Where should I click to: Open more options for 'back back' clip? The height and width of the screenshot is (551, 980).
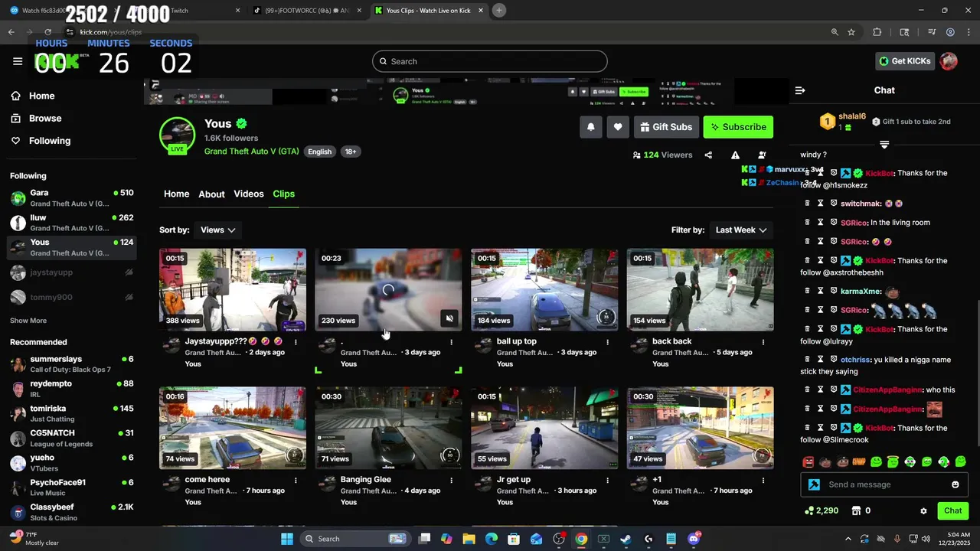point(763,342)
